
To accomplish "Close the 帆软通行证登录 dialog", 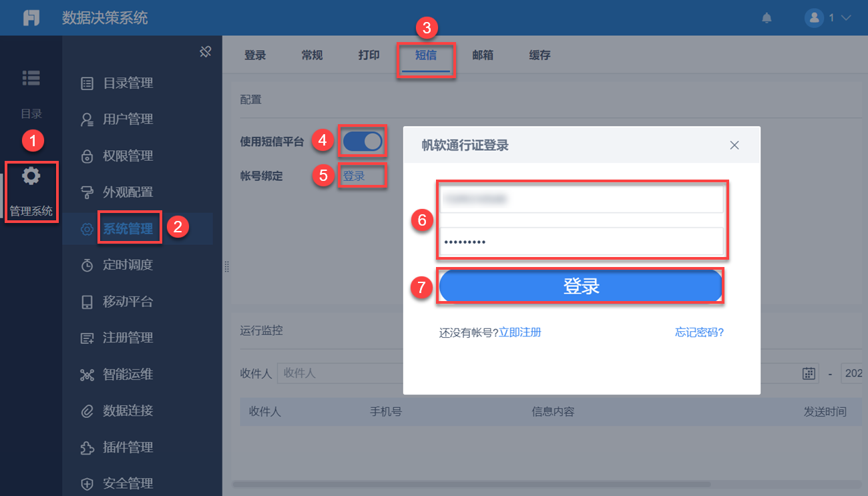I will click(734, 145).
